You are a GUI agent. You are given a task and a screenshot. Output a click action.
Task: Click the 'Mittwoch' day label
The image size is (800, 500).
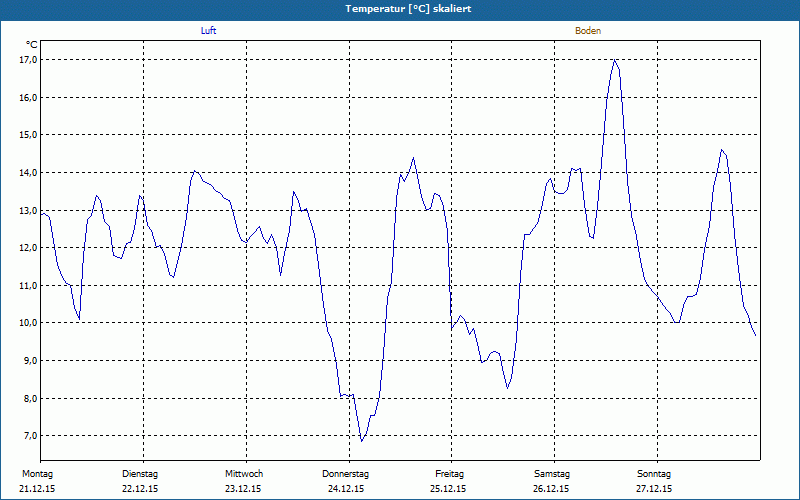pyautogui.click(x=244, y=474)
